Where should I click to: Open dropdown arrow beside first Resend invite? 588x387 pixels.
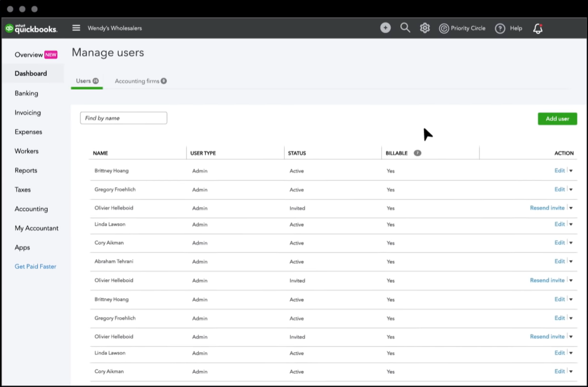tap(571, 208)
